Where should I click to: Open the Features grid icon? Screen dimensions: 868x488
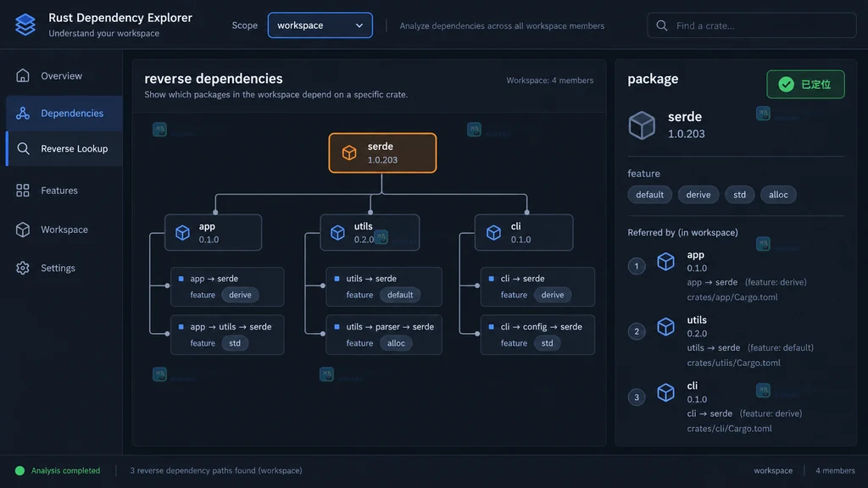(x=23, y=191)
